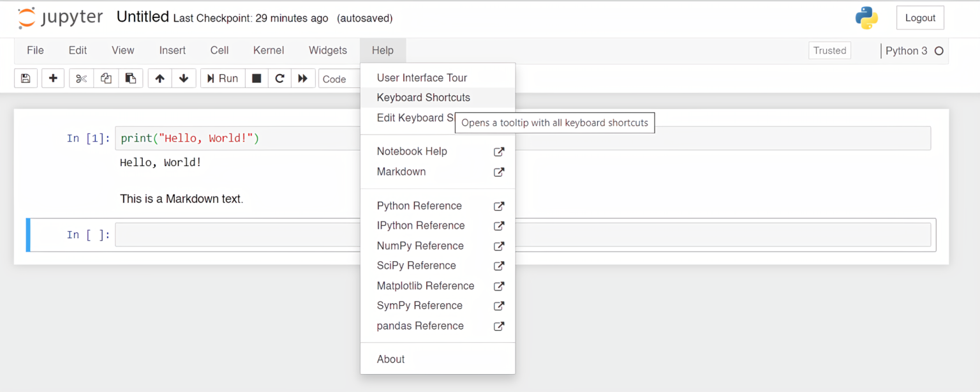Click external link icon beside IPython Reference

[499, 226]
